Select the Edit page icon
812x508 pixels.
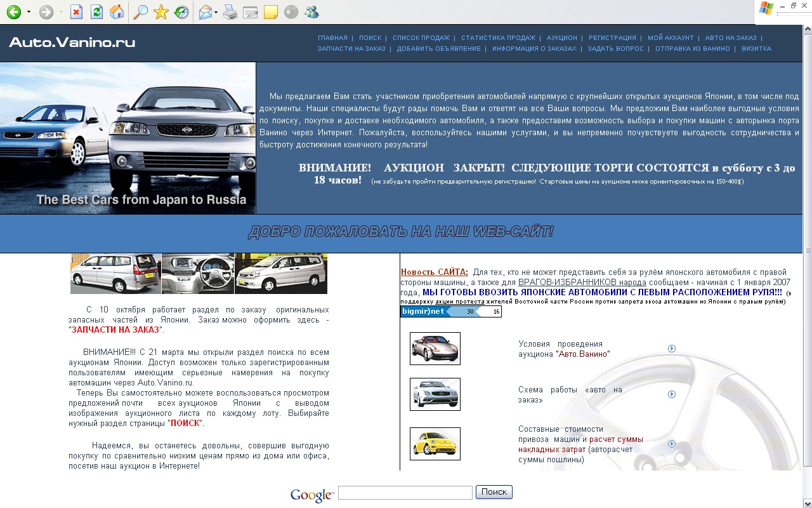tap(250, 11)
